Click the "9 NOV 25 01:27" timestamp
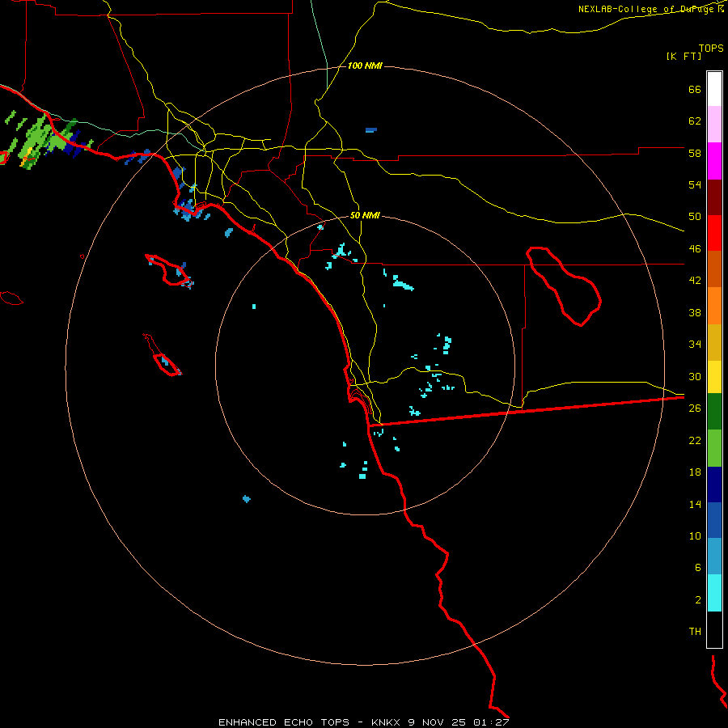Screen dimensions: 728x728 pyautogui.click(x=459, y=722)
